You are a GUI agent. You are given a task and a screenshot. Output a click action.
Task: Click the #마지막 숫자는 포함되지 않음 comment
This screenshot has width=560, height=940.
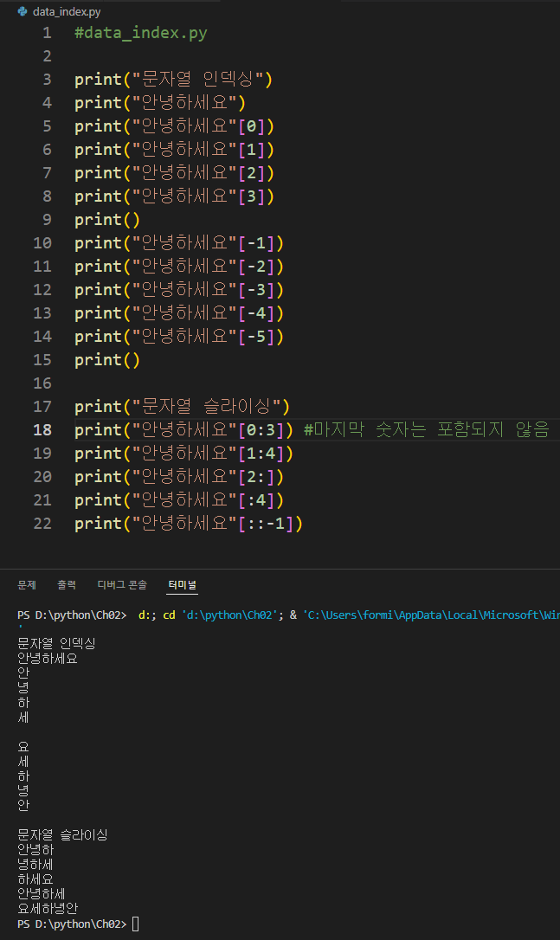427,430
